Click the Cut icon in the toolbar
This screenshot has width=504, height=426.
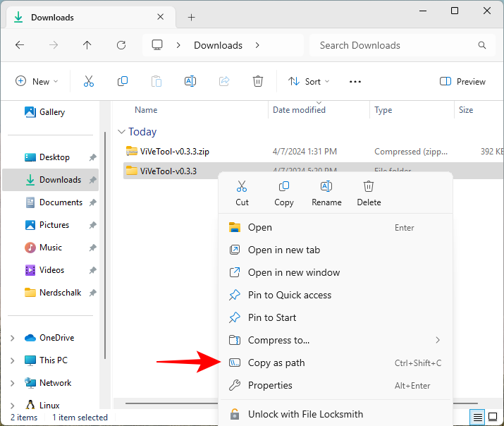coord(89,81)
